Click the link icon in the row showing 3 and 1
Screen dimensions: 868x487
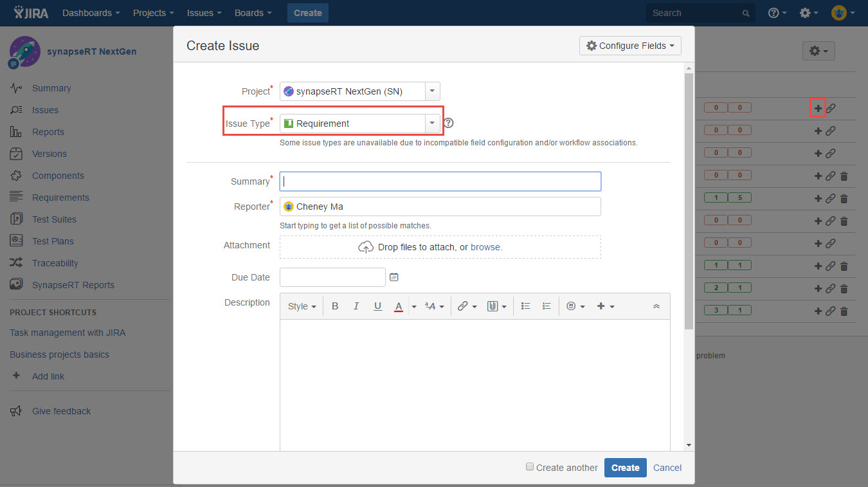tap(831, 311)
